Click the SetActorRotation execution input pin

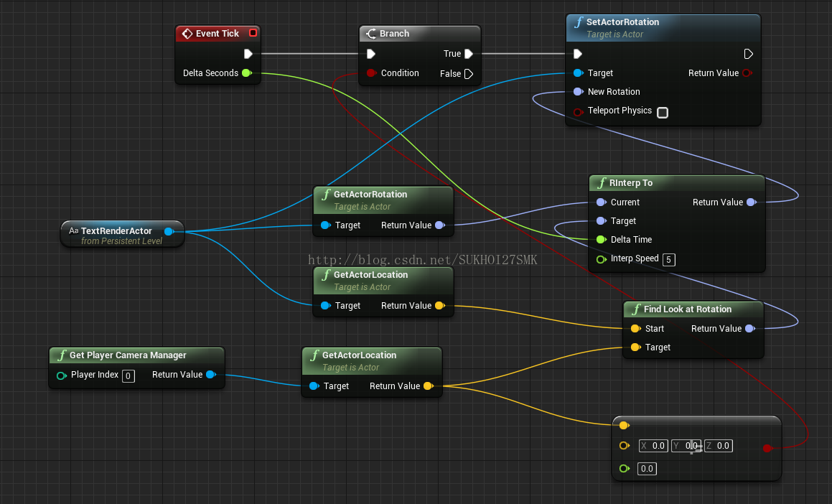pos(578,54)
